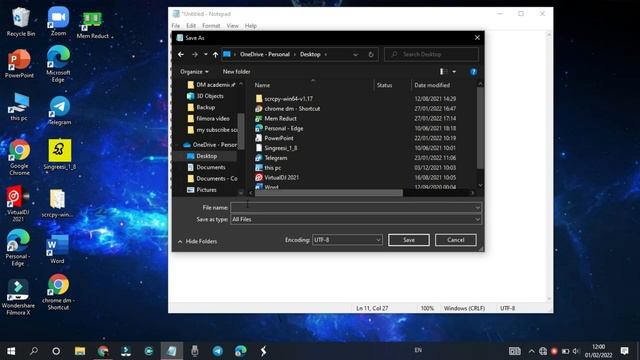This screenshot has height=360, width=640.
Task: Open Mem Reduct desktop icon
Action: (93, 25)
